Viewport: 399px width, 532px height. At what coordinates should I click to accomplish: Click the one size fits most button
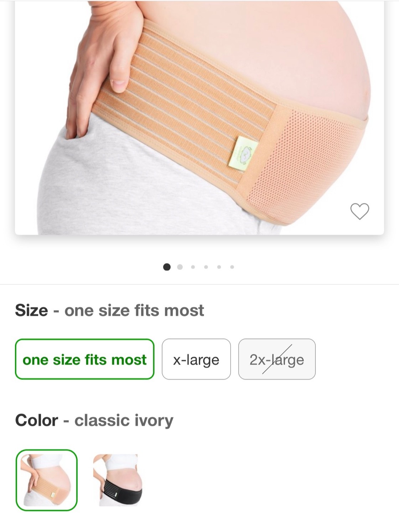click(x=84, y=359)
